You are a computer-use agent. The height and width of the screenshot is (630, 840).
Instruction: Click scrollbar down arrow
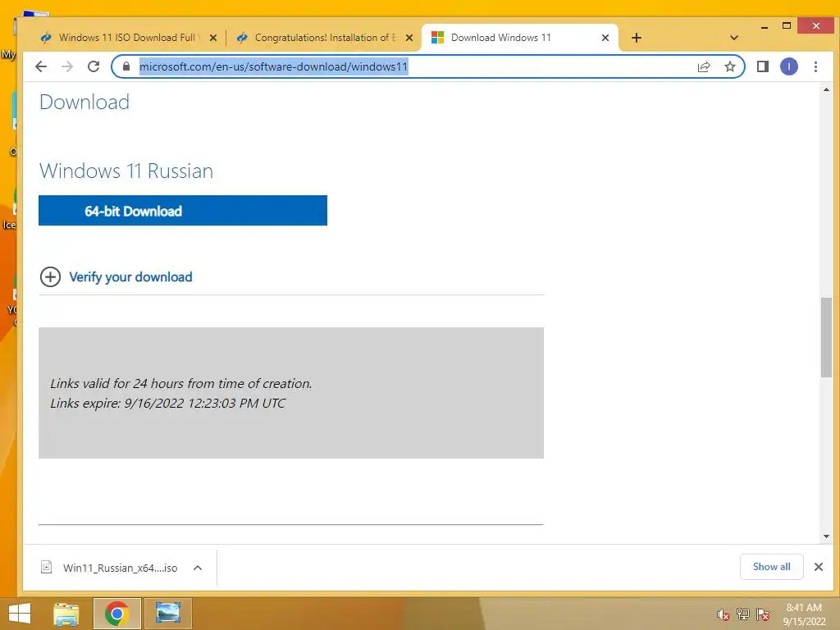[826, 536]
